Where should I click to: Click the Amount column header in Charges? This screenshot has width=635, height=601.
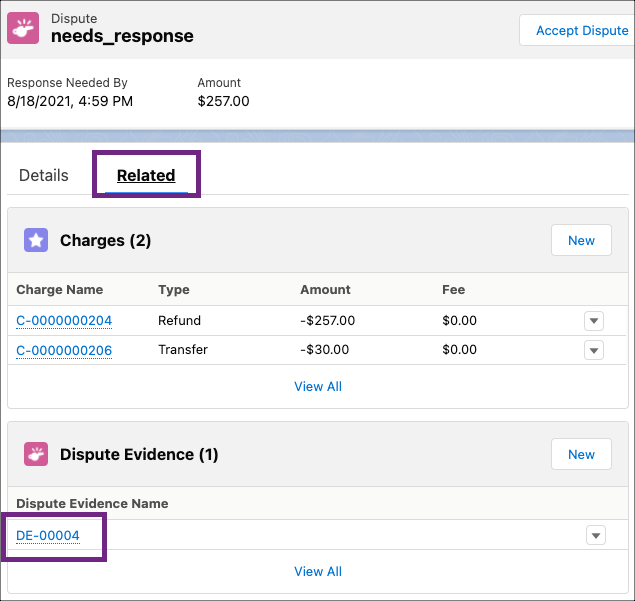coord(325,290)
